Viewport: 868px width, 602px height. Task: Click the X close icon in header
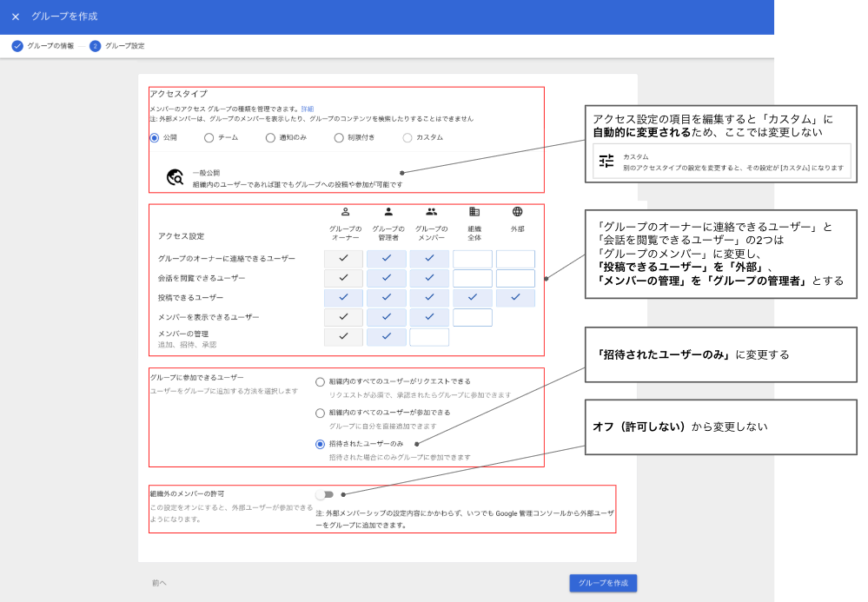(x=16, y=17)
